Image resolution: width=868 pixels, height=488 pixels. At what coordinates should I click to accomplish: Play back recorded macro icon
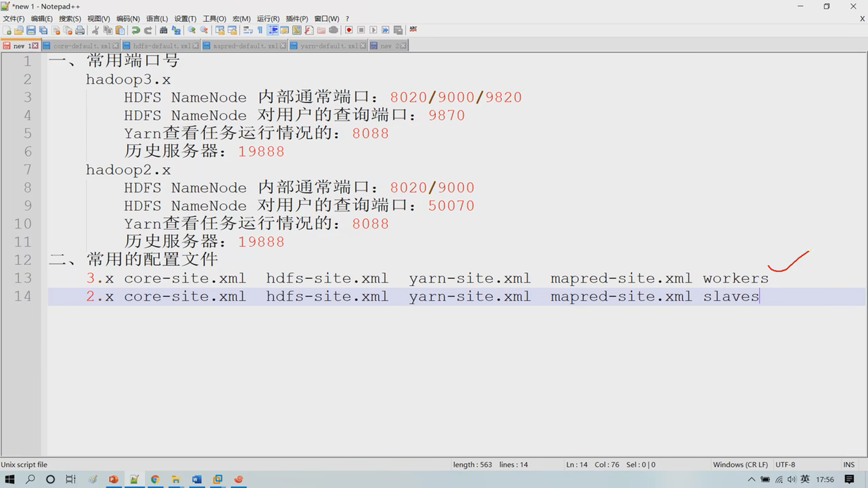pyautogui.click(x=373, y=30)
